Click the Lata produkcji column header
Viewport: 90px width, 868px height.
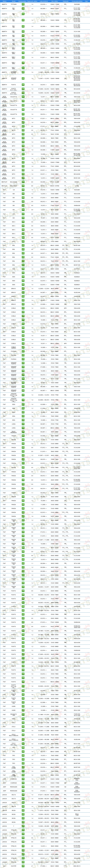point(44,1)
